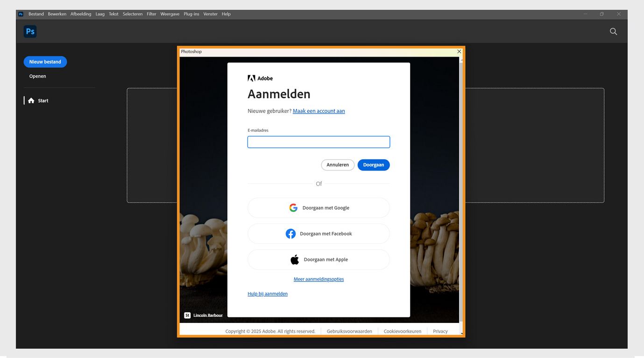This screenshot has height=358, width=644.
Task: Click the Adobe Stock St badge
Action: click(x=187, y=315)
